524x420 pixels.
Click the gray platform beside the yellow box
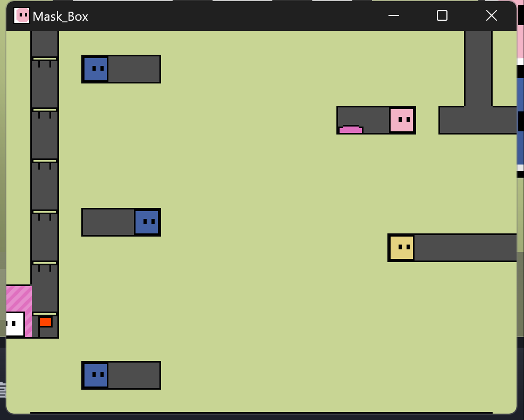coord(464,248)
